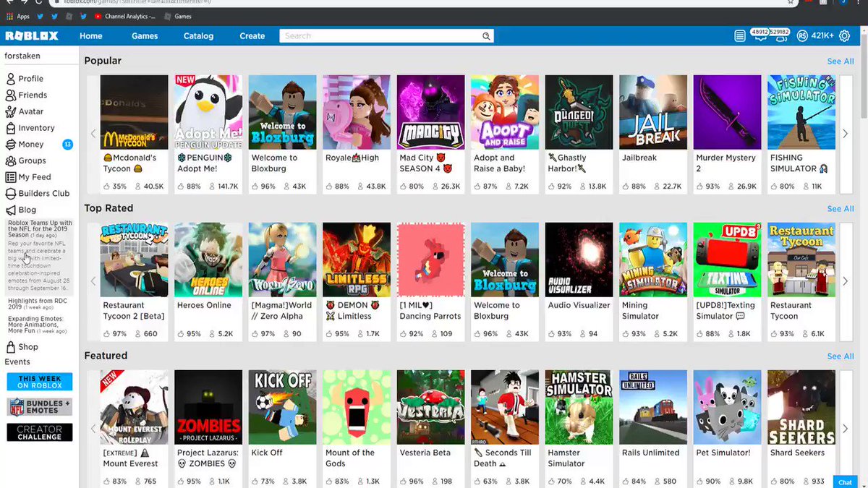Image resolution: width=868 pixels, height=488 pixels.
Task: Open the Games bookmark in bookmarks bar
Action: (178, 16)
